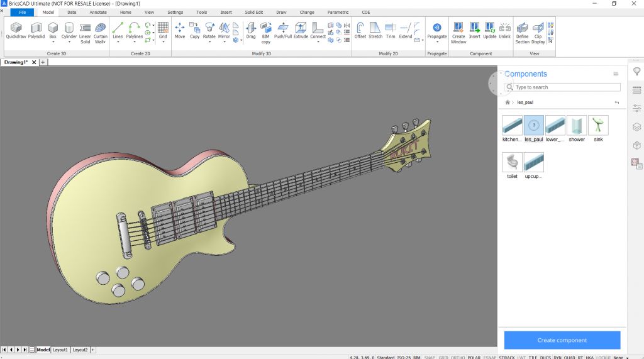
Task: Toggle ORTHO mode in status bar
Action: (x=458, y=357)
